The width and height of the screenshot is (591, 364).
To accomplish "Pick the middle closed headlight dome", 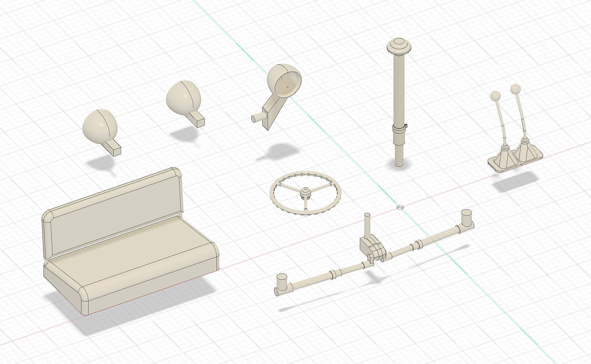I will (183, 98).
